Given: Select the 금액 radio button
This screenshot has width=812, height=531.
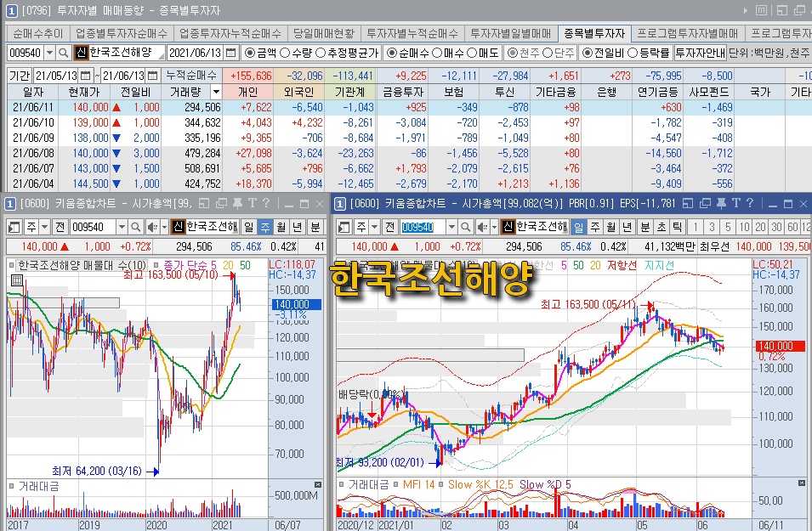Looking at the screenshot, I should click(250, 53).
